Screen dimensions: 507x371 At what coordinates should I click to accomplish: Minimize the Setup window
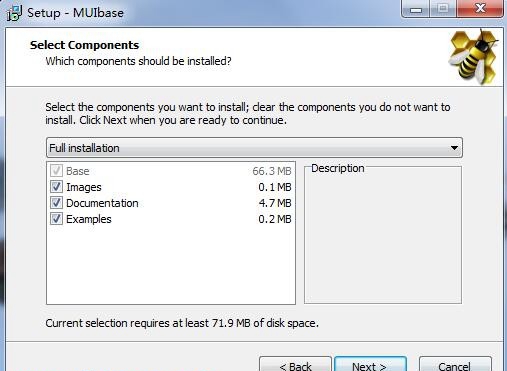tap(416, 9)
